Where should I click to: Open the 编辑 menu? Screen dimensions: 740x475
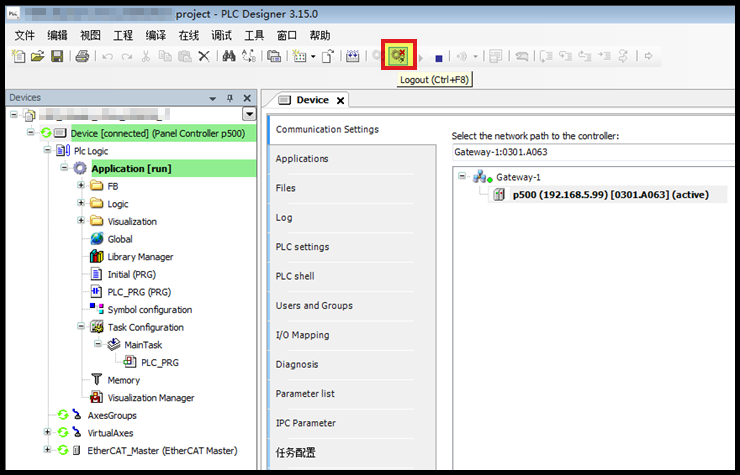(x=58, y=35)
